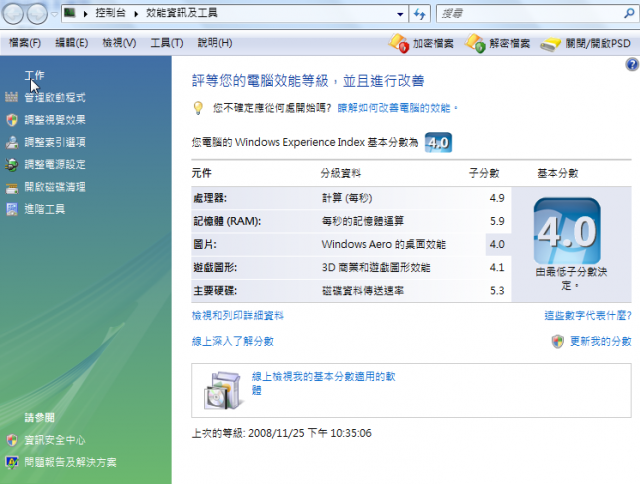This screenshot has height=484, width=640.
Task: Open the 說明(H) menu
Action: point(215,43)
